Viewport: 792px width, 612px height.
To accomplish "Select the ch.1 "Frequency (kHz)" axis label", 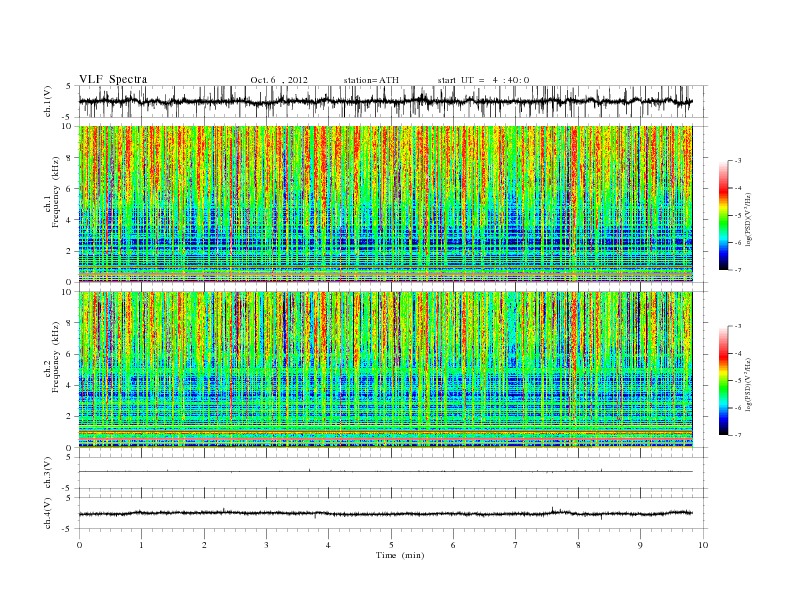I will coord(56,192).
